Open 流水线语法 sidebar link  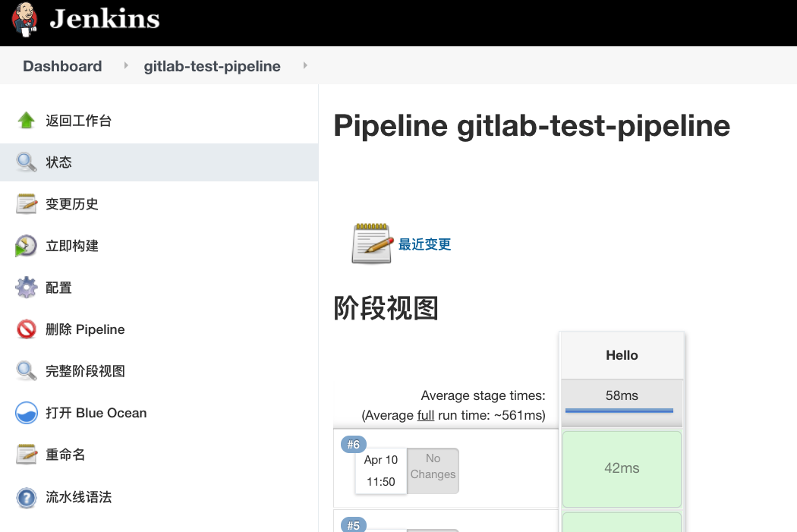click(x=79, y=497)
